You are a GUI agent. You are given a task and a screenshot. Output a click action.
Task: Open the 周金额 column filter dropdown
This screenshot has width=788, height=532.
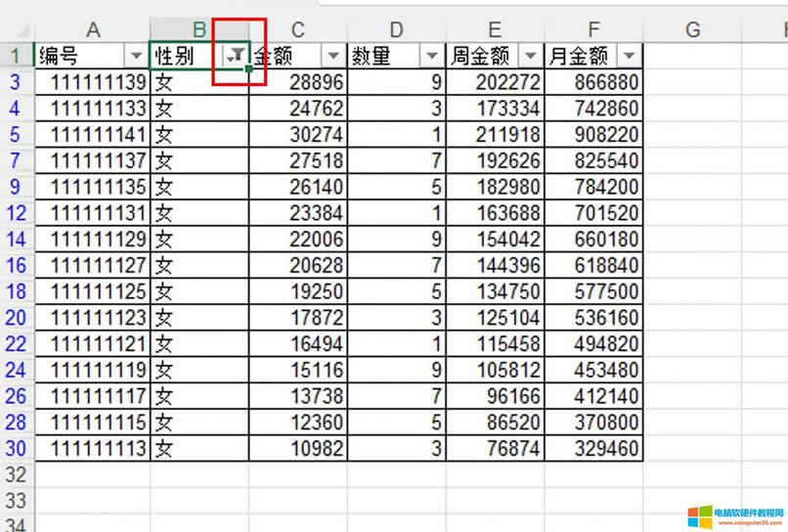530,56
